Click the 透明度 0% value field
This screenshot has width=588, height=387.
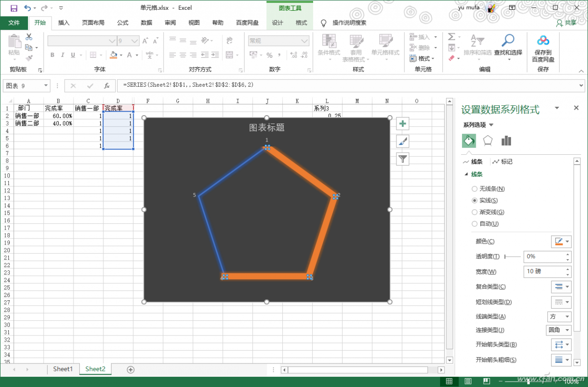[x=544, y=256]
